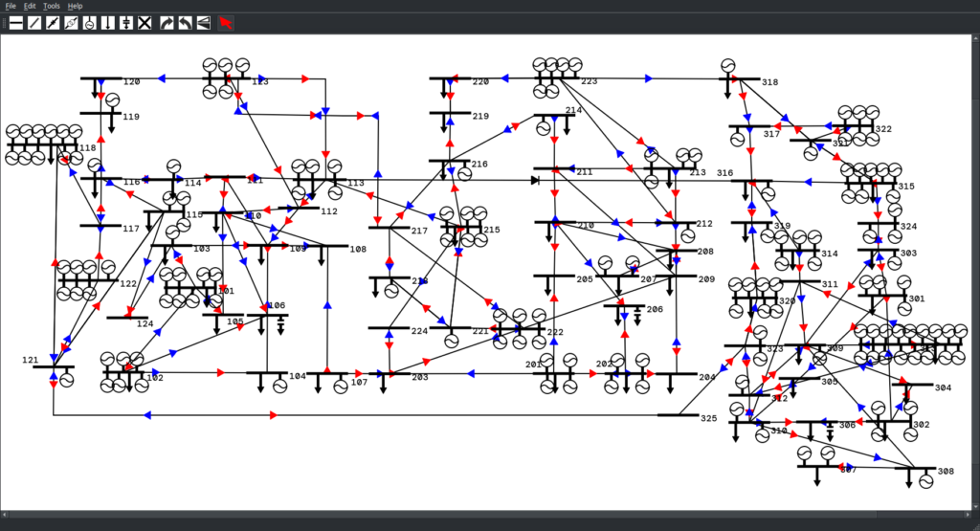
Task: Click the bus label 118
Action: click(88, 148)
